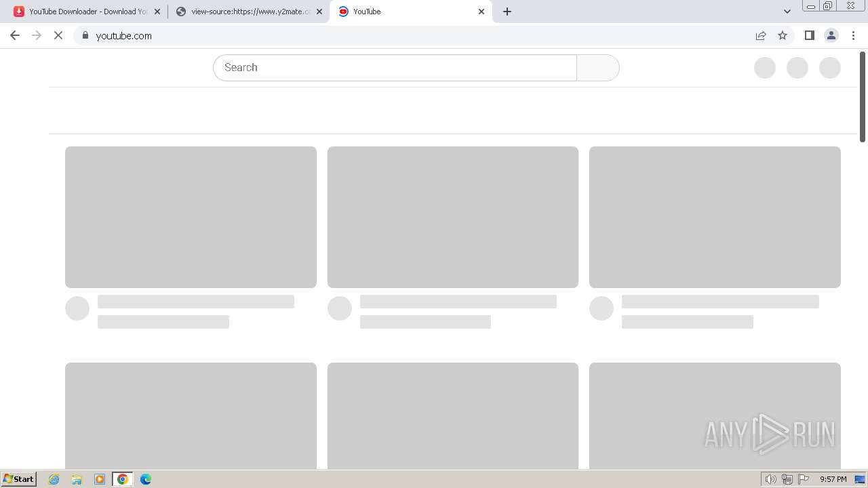Open the tab search dropdown
The width and height of the screenshot is (868, 488).
[787, 12]
